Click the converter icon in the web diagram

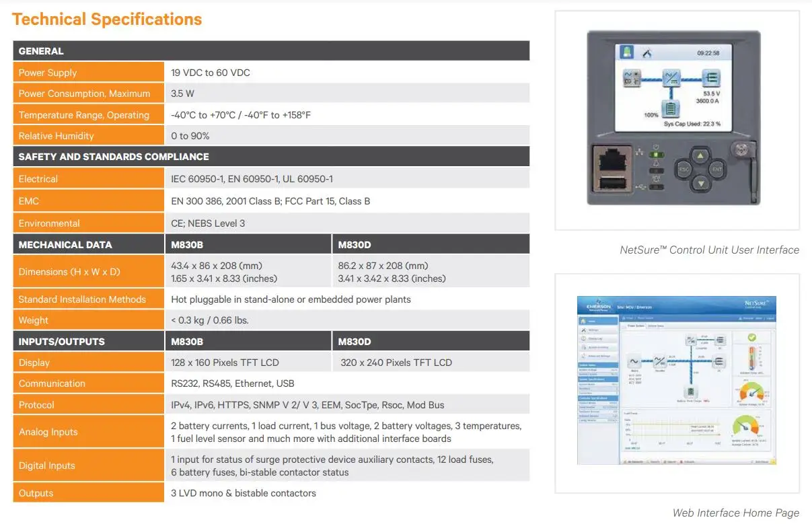point(691,340)
